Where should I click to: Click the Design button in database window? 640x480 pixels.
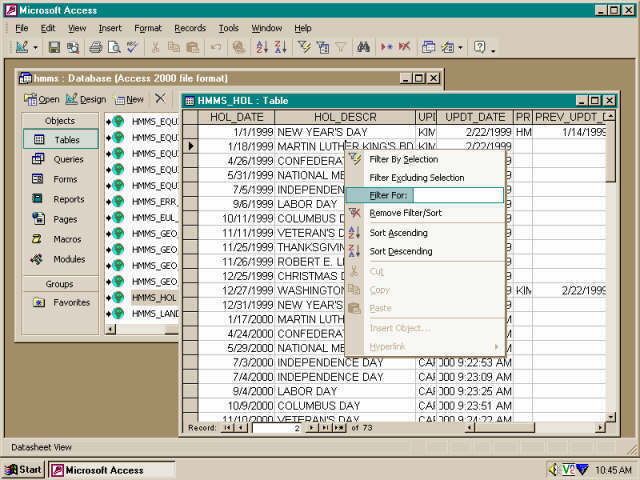click(86, 99)
